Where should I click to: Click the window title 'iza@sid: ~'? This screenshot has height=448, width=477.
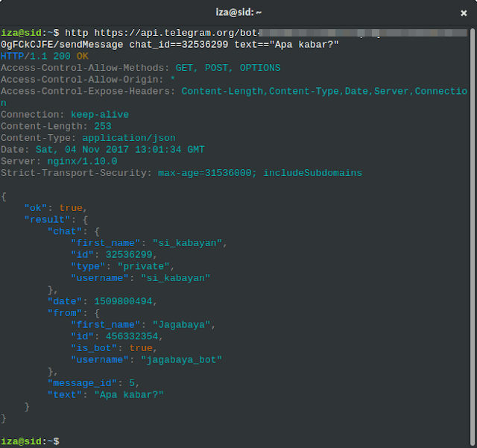point(238,13)
